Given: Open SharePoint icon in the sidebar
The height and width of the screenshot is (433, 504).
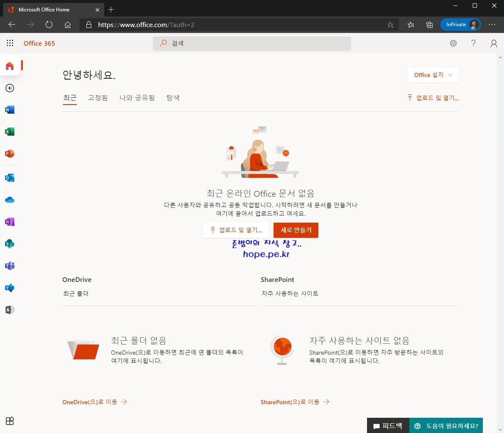Looking at the screenshot, I should (x=10, y=243).
